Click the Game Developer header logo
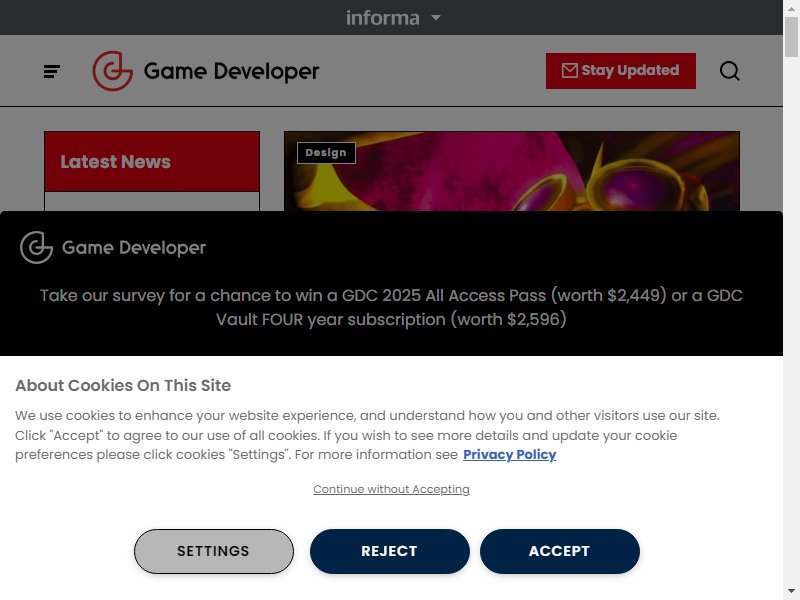Image resolution: width=800 pixels, height=600 pixels. point(206,71)
